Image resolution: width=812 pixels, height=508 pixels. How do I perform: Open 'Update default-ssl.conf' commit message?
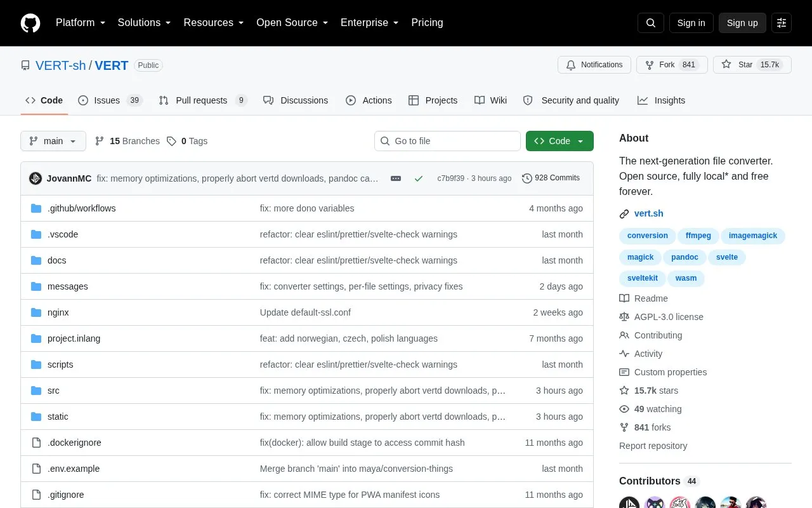(x=305, y=312)
